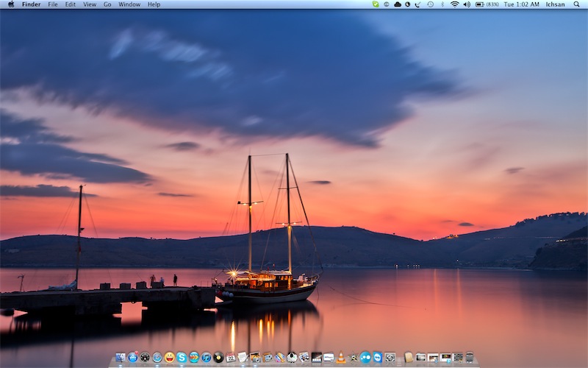Open the beige folder stack in Dock

click(x=409, y=357)
